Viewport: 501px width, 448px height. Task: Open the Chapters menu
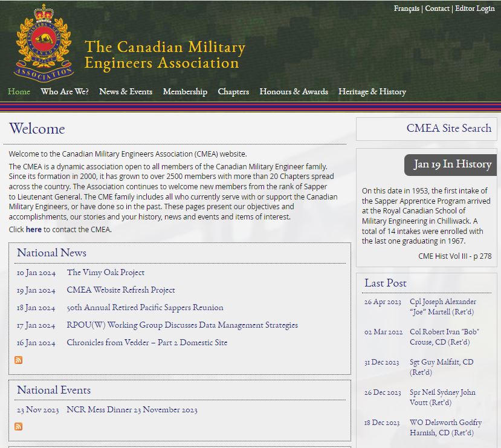233,92
